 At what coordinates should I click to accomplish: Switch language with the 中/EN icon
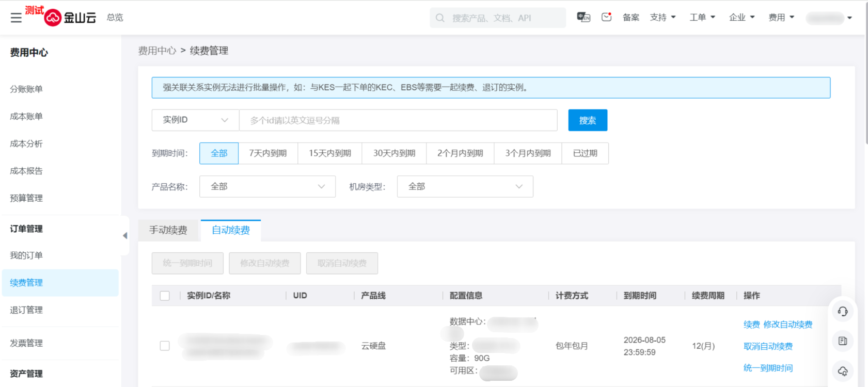pos(583,18)
